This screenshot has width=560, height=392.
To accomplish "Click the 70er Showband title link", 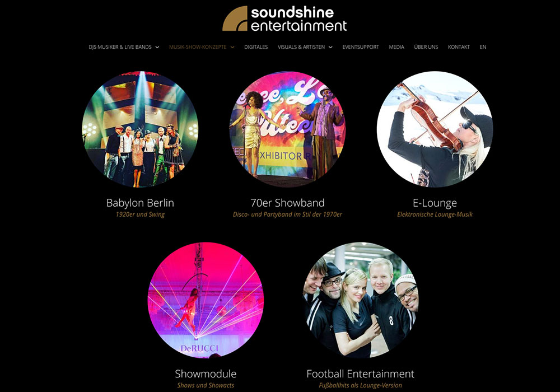I will point(287,203).
